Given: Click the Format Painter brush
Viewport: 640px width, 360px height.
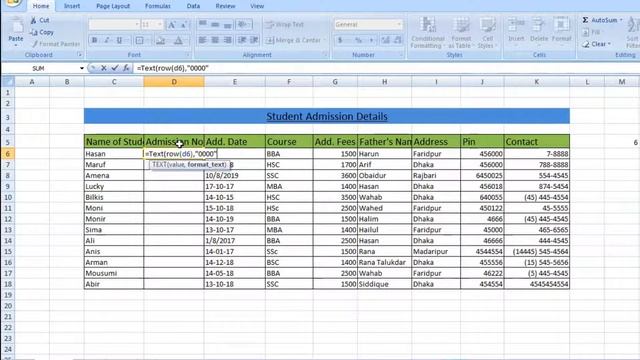Looking at the screenshot, I should [34, 44].
